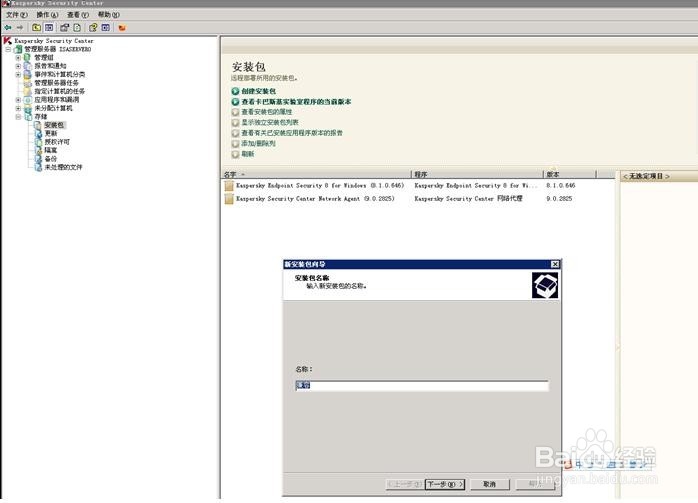Viewport: 698px width, 503px height.
Task: Go back with the toolbar back arrow
Action: pos(8,28)
